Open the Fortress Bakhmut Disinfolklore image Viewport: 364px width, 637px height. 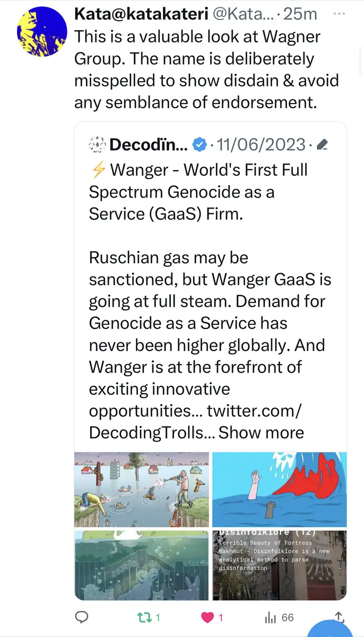(x=279, y=565)
